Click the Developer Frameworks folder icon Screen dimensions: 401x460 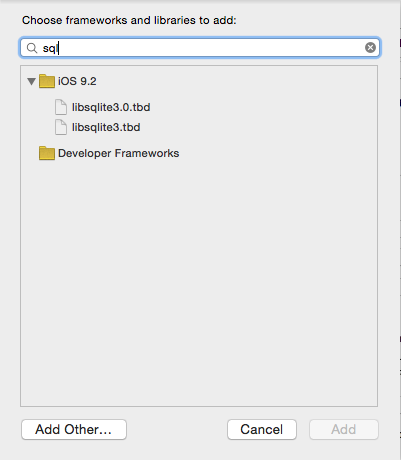47,153
